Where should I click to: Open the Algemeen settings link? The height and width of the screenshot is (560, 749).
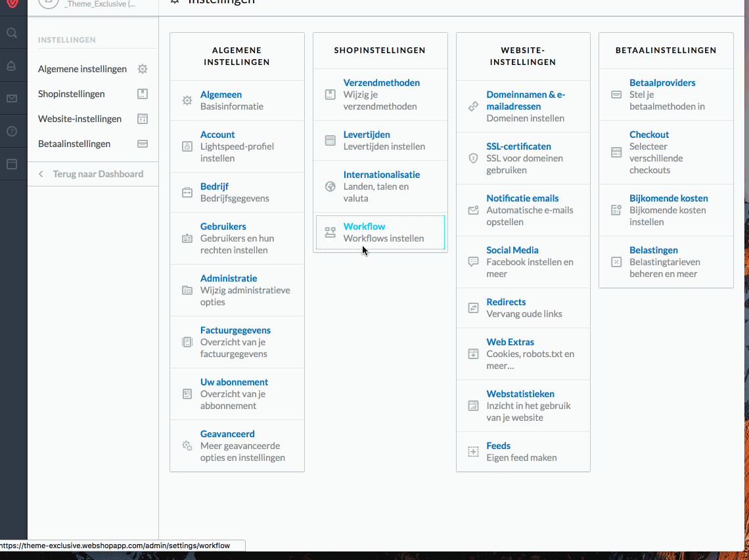point(221,95)
